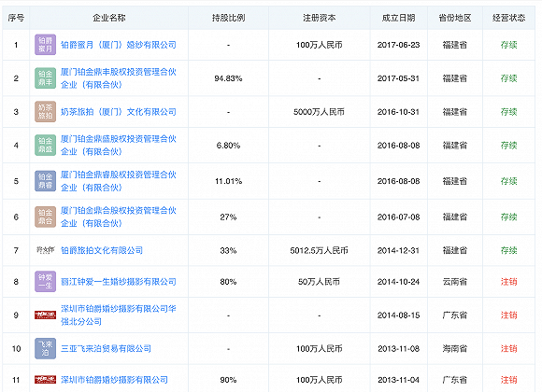The height and width of the screenshot is (392, 542).
Task: Click the green 铂金鼎丰 logo icon
Action: pyautogui.click(x=45, y=78)
